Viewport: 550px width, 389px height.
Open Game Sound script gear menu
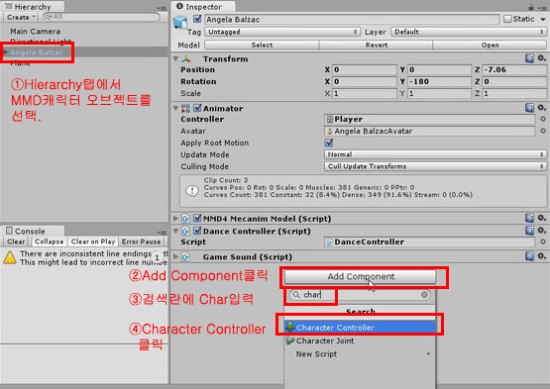[x=542, y=256]
